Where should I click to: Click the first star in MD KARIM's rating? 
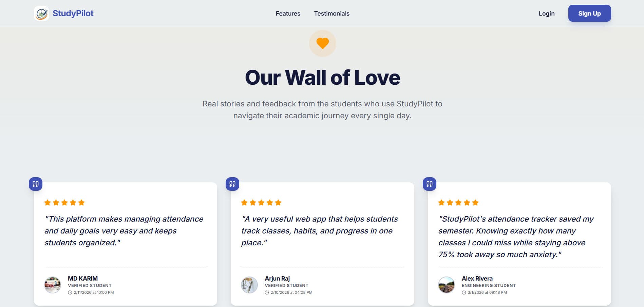coord(48,202)
